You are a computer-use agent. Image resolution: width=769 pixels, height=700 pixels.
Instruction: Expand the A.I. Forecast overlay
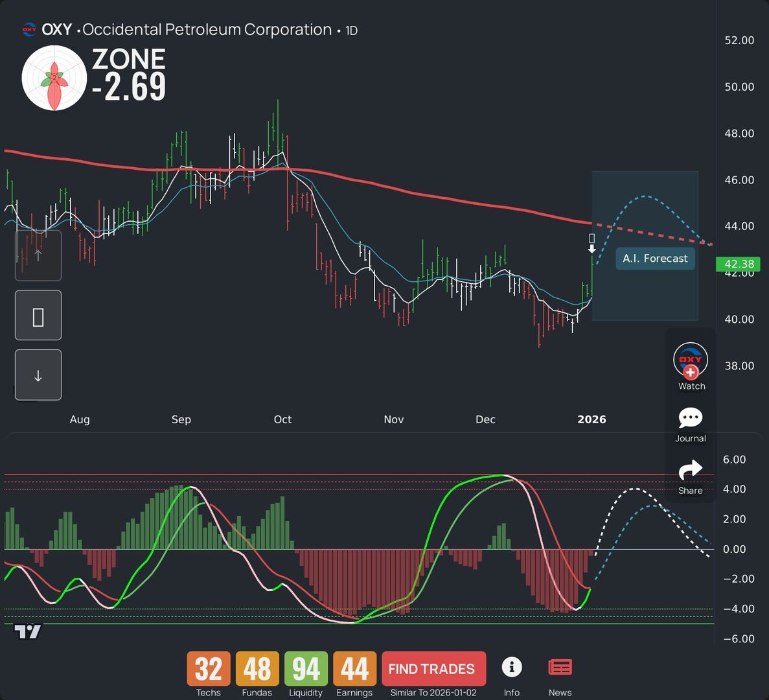point(655,258)
